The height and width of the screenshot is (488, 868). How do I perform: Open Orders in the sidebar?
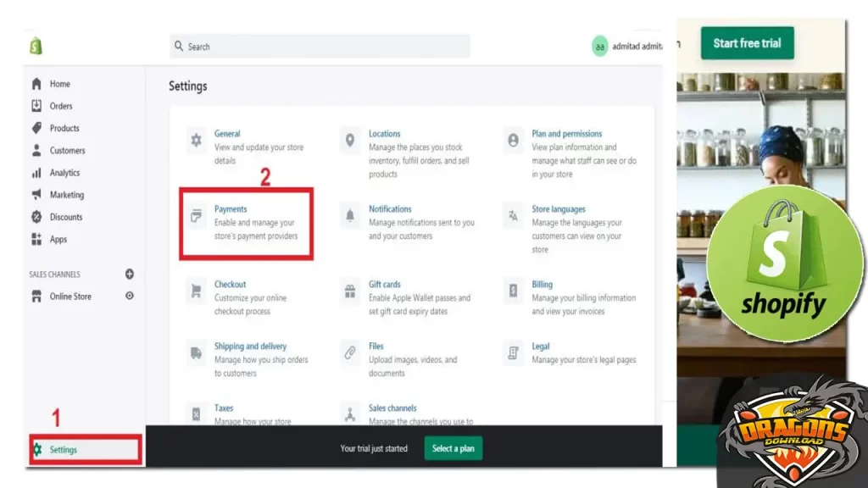pyautogui.click(x=61, y=106)
